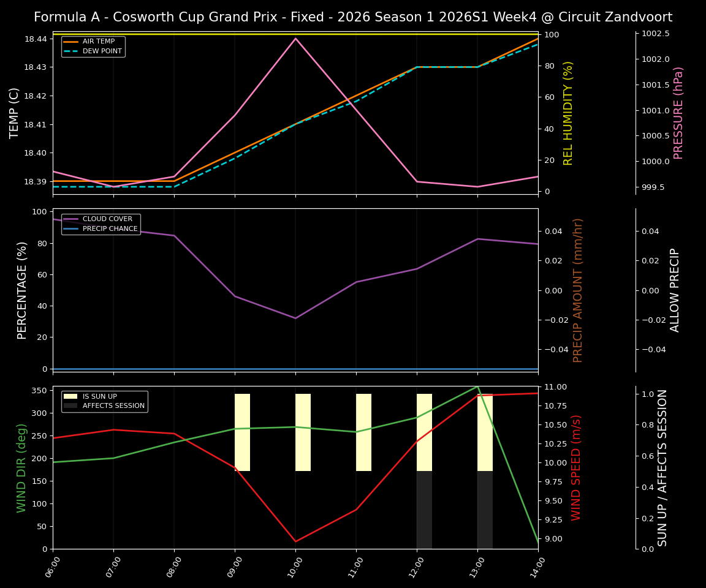Viewport: 706px width, 588px height.
Task: Expand the middle chart legend box
Action: [100, 223]
